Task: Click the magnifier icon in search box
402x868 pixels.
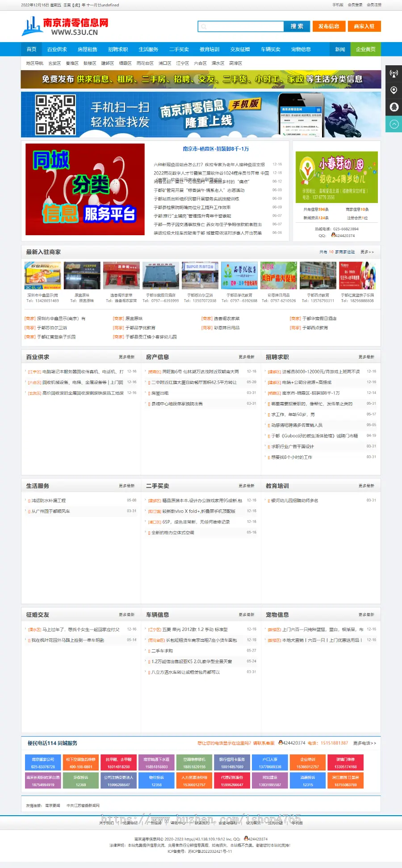Action: point(204,27)
